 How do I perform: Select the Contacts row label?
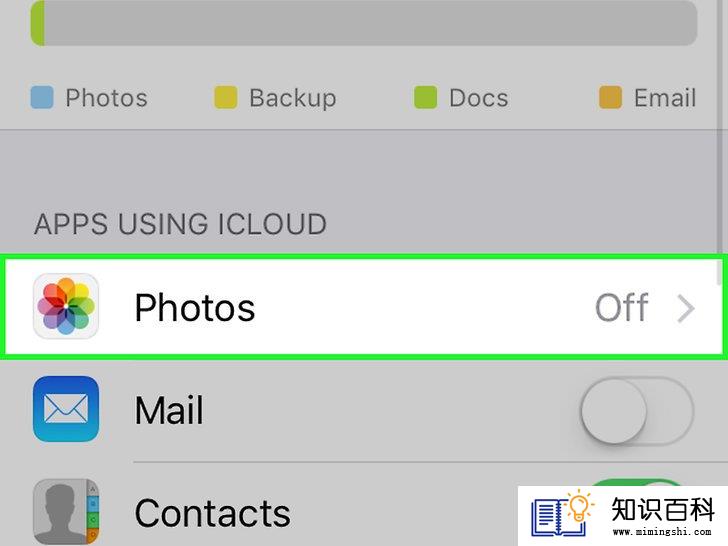pyautogui.click(x=213, y=513)
